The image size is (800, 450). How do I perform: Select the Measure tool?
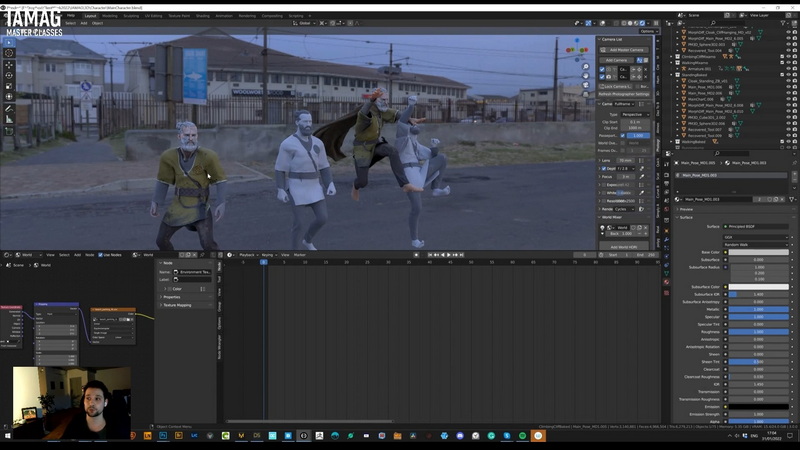tap(9, 119)
